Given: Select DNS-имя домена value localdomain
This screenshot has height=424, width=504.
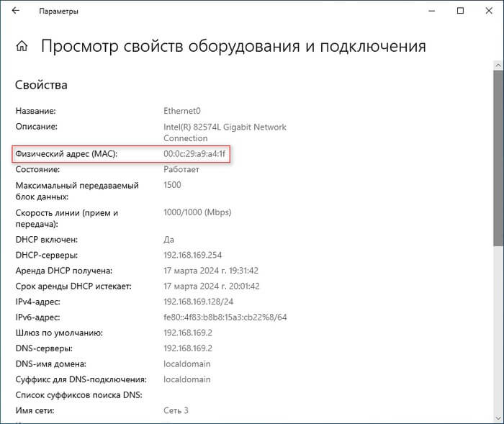Looking at the screenshot, I should [186, 364].
